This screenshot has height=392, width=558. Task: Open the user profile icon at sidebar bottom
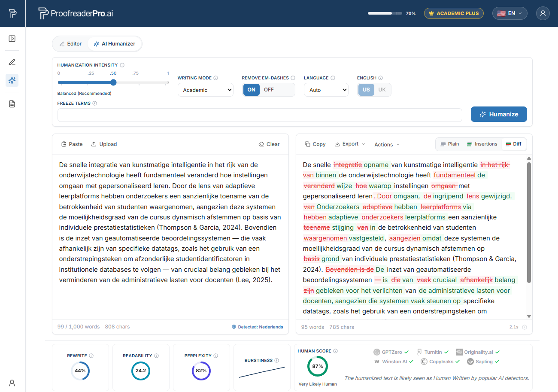[x=12, y=383]
